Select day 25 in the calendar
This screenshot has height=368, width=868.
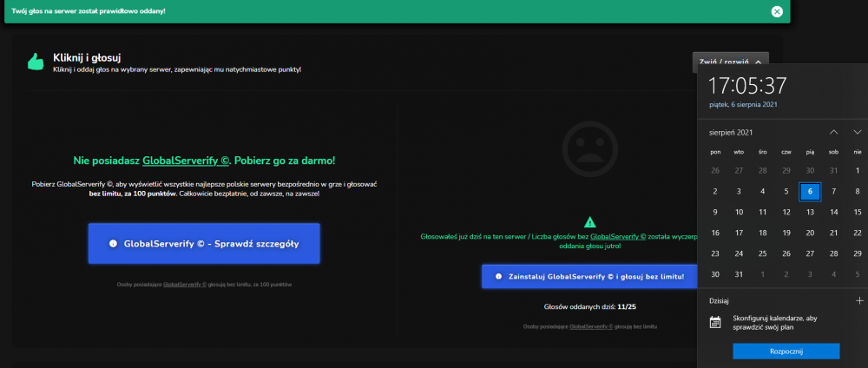[x=762, y=253]
